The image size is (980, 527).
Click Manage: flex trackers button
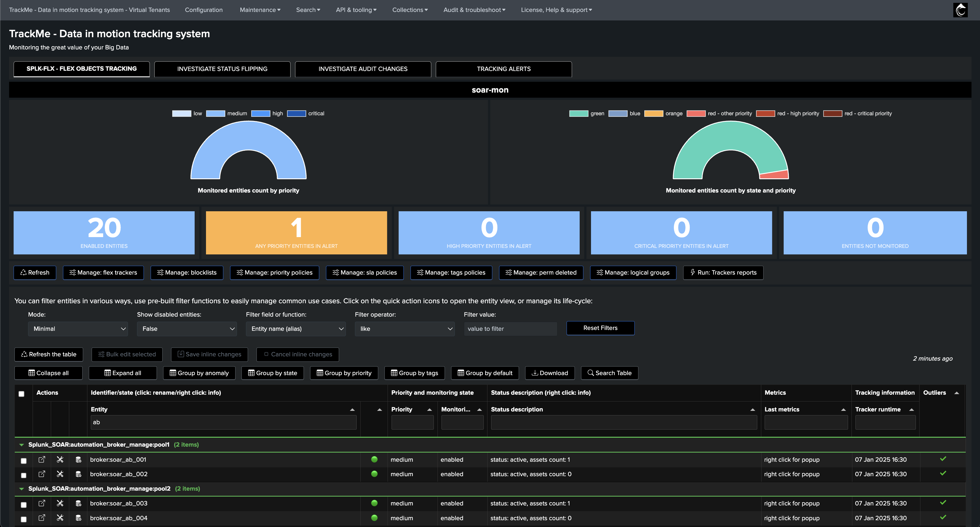(104, 273)
